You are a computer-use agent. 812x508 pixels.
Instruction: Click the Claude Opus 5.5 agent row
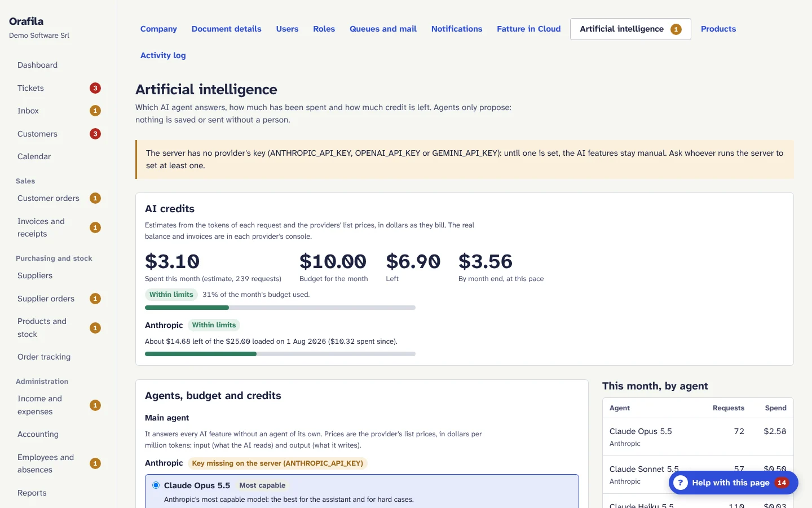click(698, 437)
